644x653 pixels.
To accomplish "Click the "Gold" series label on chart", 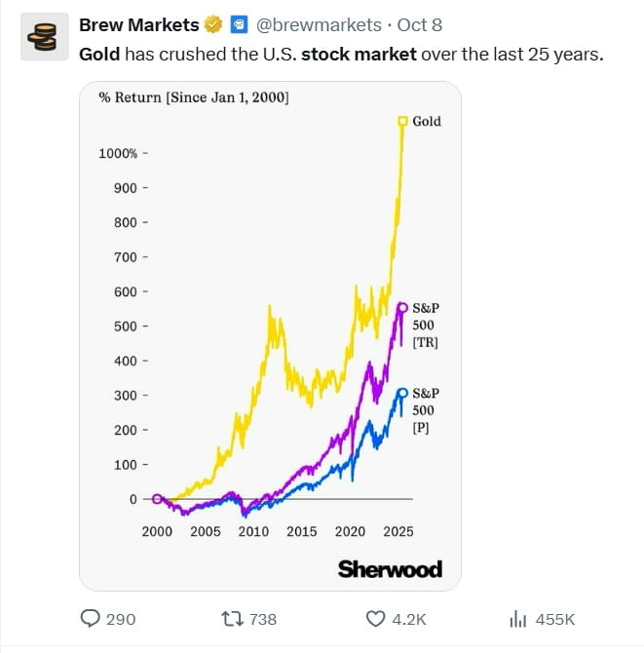I will point(427,122).
